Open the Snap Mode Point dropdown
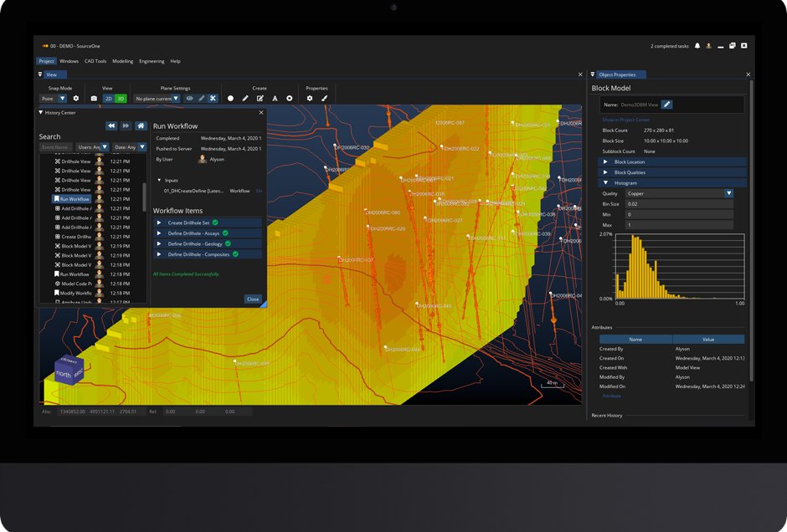The image size is (787, 532). tap(53, 98)
